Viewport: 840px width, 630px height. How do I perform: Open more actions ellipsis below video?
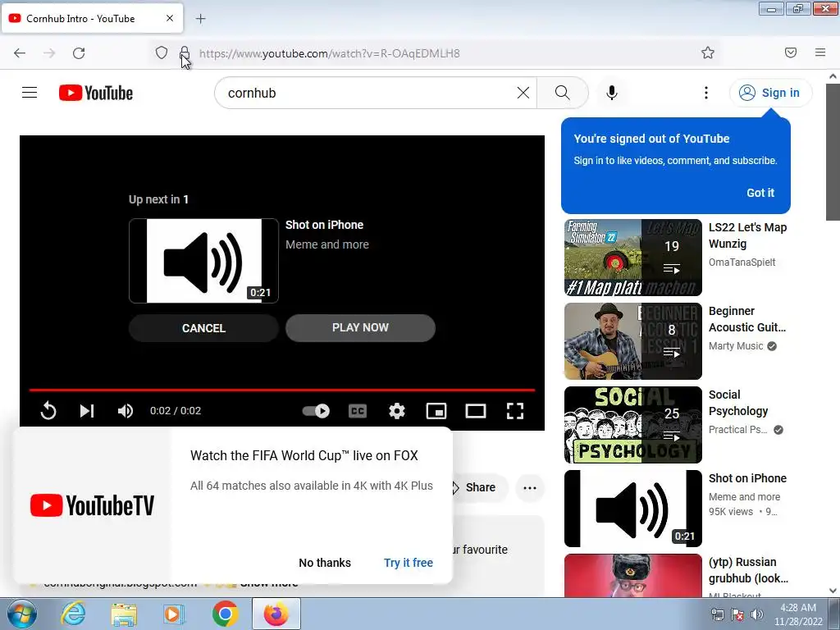pyautogui.click(x=530, y=487)
